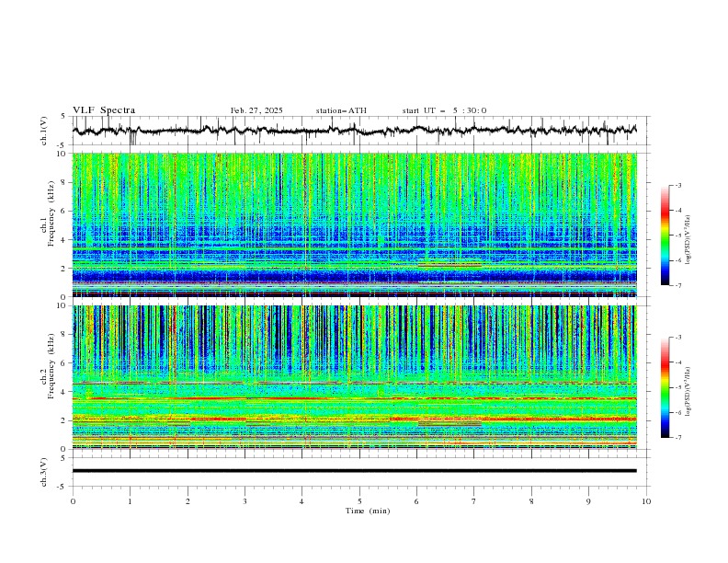This screenshot has height=563, width=728.
Task: Click the 'start UT = 5 :30: 0' text
Action: point(444,110)
